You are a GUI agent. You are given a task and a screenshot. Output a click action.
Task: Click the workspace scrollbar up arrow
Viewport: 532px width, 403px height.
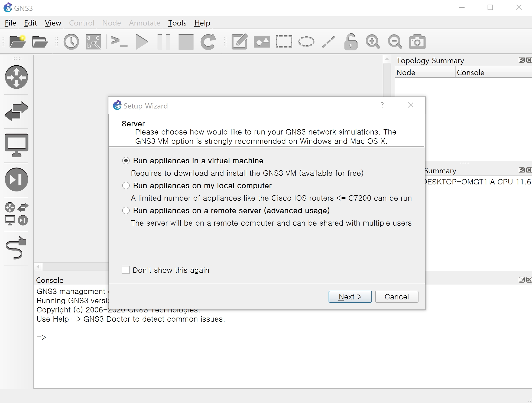tap(387, 59)
